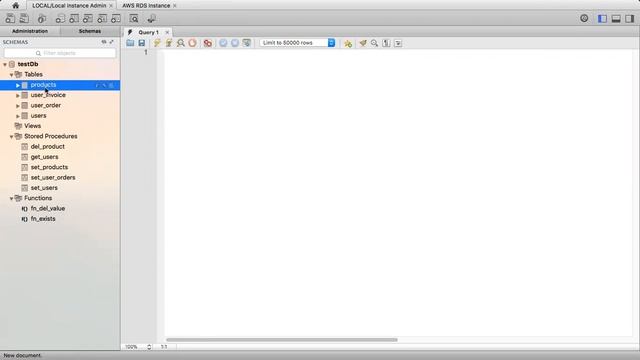This screenshot has height=360, width=640.
Task: Select the set_products stored procedure
Action: click(49, 167)
